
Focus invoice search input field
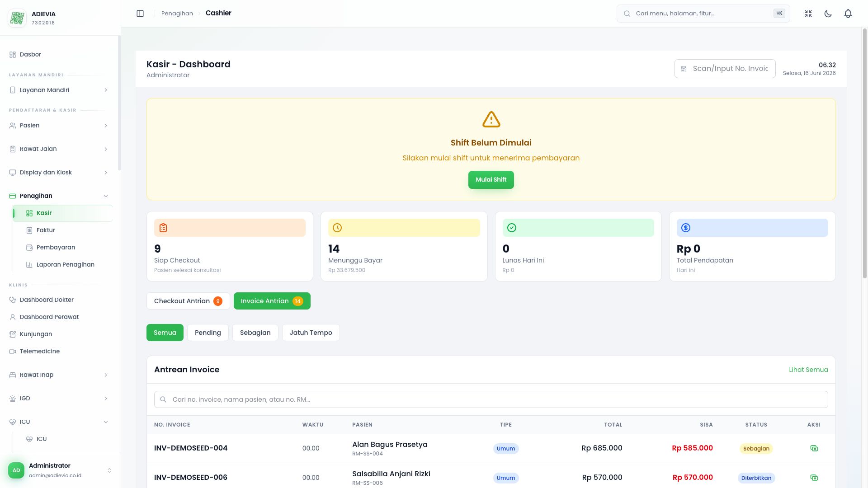point(491,399)
